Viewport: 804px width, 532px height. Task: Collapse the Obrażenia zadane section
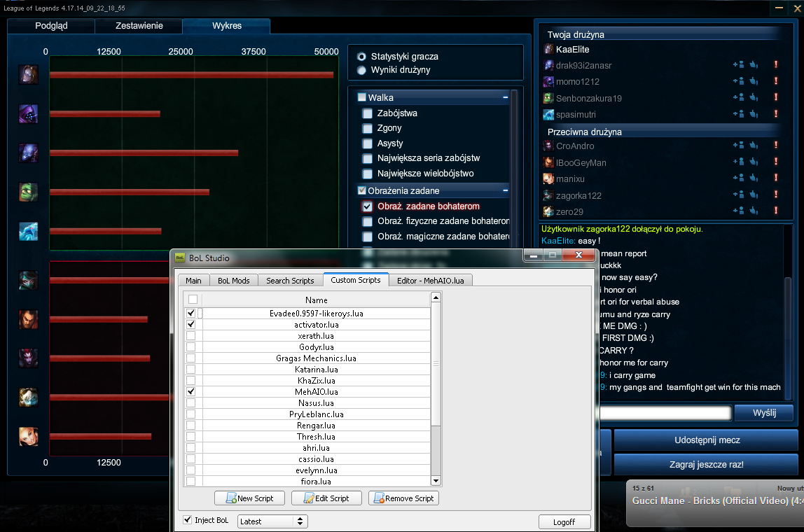click(x=506, y=190)
